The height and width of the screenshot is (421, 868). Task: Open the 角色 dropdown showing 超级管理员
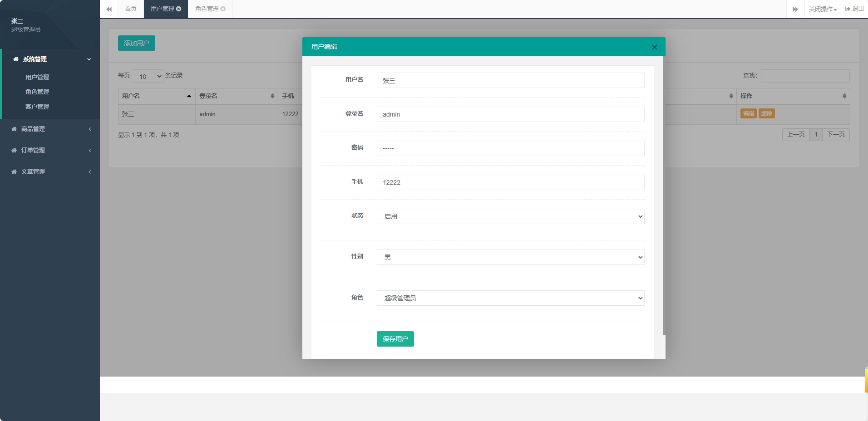pos(510,298)
